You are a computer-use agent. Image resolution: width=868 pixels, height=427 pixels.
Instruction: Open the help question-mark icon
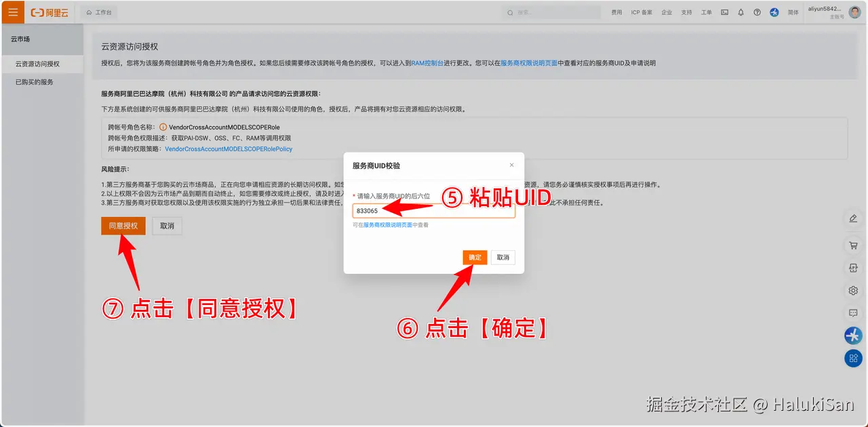(x=757, y=12)
